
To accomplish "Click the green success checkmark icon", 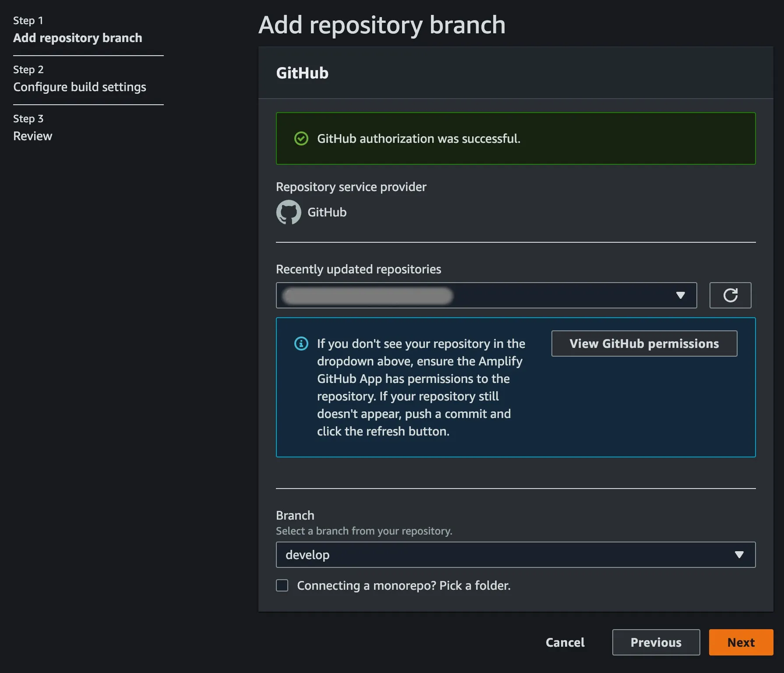I will (x=301, y=138).
